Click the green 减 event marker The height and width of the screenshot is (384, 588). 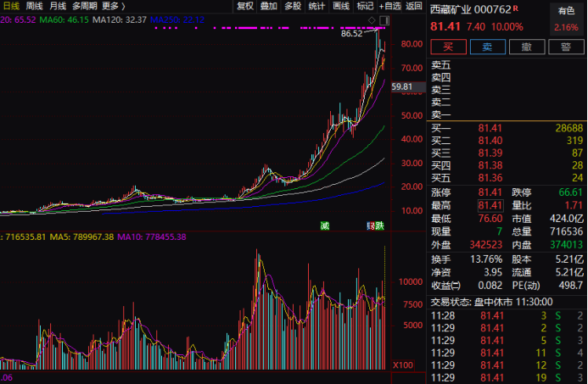(x=324, y=225)
